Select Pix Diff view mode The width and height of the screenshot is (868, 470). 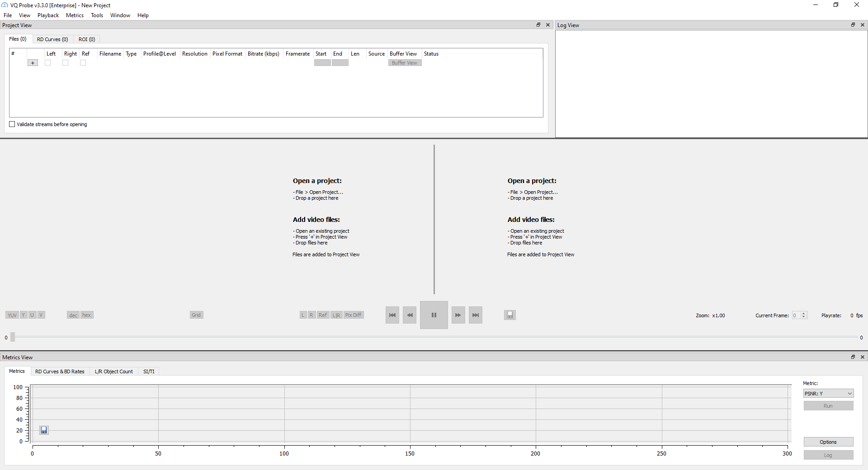(354, 315)
